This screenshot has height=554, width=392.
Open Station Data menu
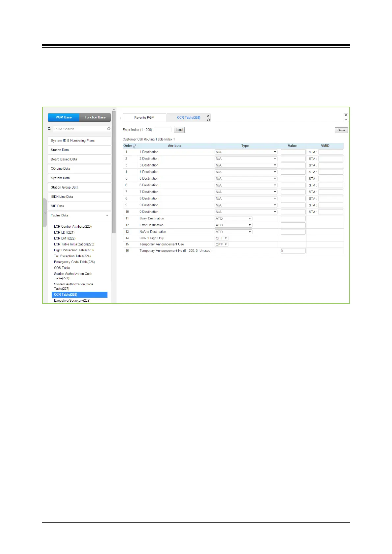click(79, 150)
